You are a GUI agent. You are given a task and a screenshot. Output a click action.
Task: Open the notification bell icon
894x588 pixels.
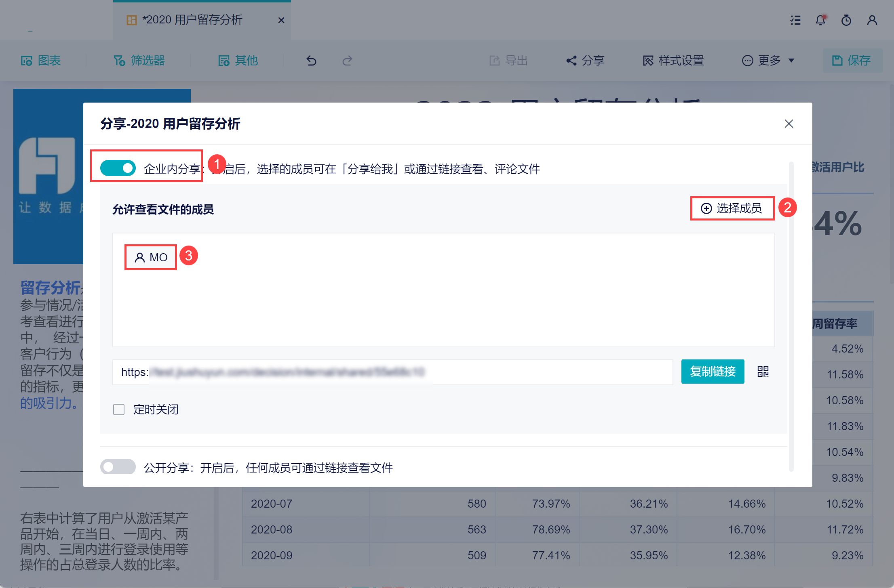(820, 20)
